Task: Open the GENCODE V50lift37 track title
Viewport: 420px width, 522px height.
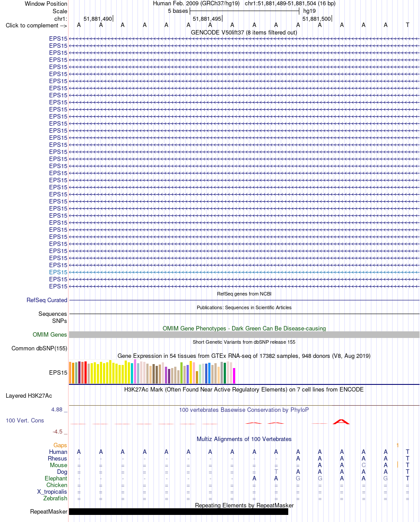Action: tap(244, 32)
